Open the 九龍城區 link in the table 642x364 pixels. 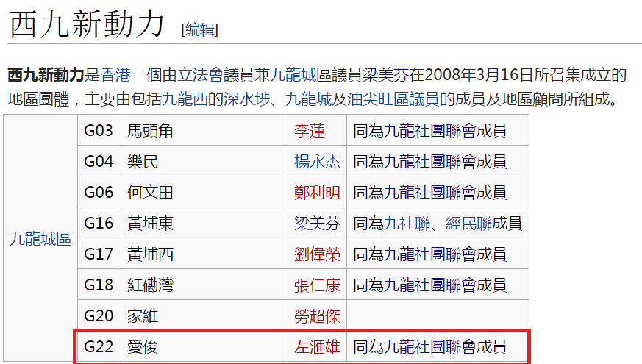(x=40, y=239)
